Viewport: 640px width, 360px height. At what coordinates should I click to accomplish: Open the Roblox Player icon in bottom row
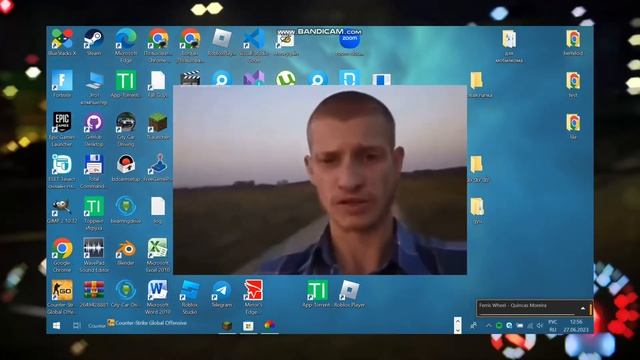pos(349,293)
